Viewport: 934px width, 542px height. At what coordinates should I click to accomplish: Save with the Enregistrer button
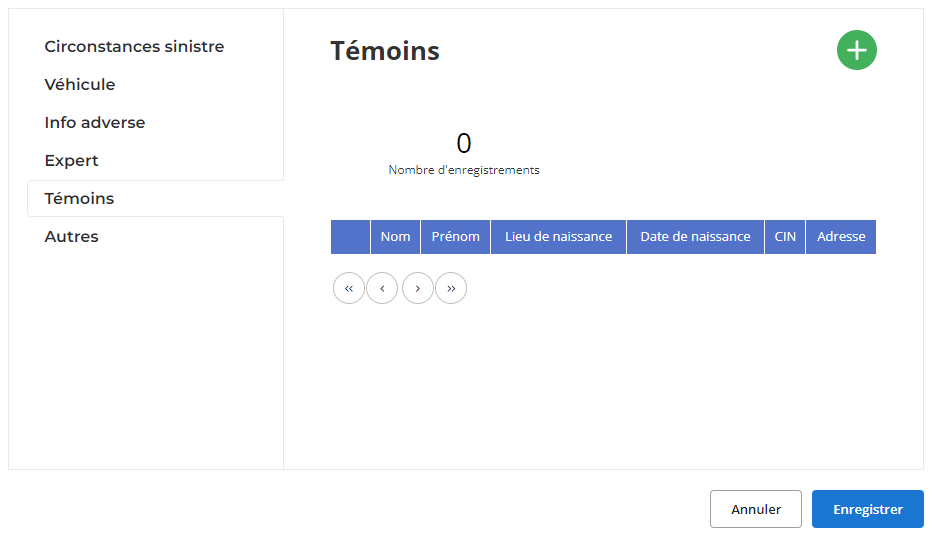[x=868, y=509]
